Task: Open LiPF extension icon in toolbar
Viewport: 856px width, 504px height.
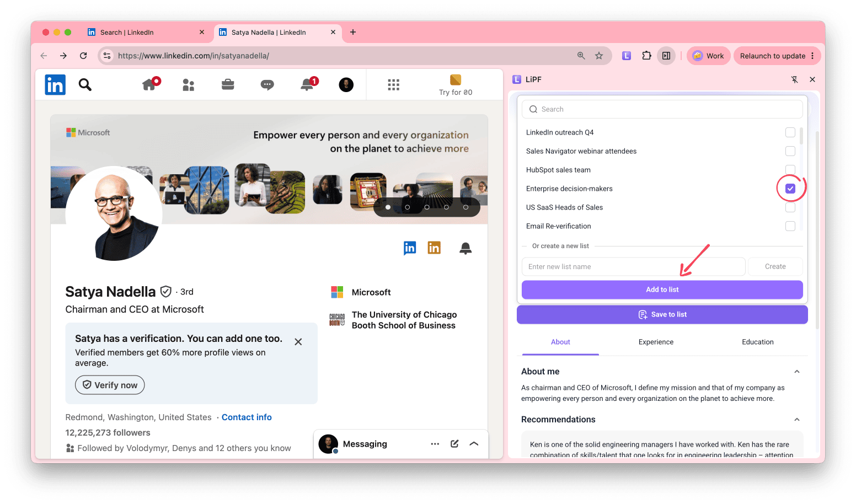Action: point(627,56)
